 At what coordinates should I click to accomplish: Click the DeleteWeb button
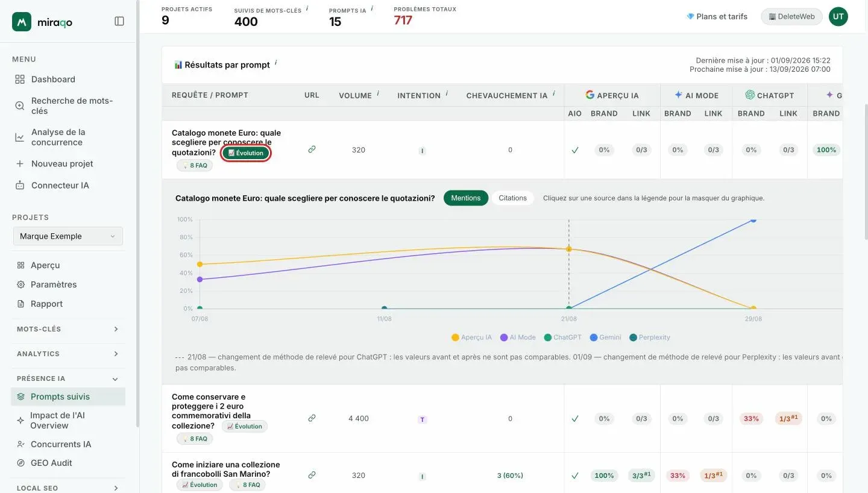click(x=791, y=16)
